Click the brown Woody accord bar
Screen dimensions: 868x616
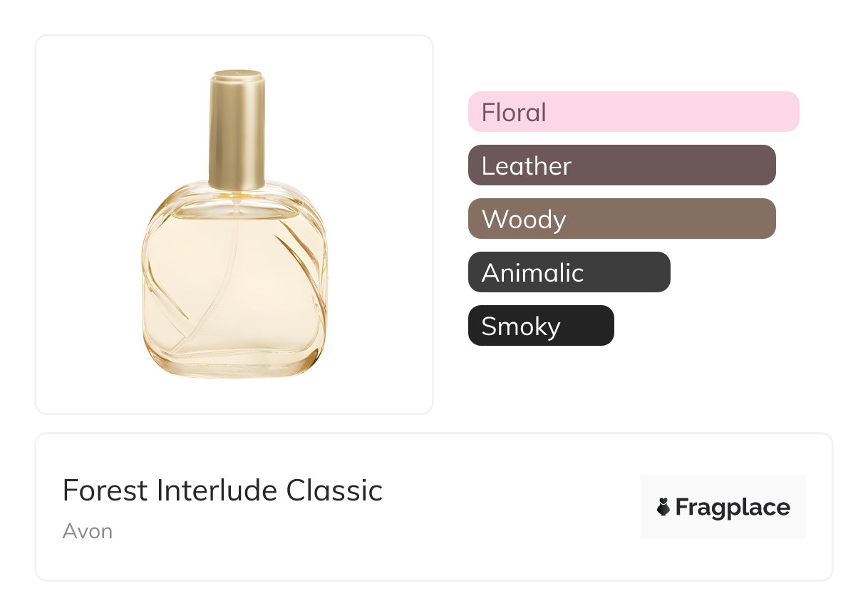[621, 219]
